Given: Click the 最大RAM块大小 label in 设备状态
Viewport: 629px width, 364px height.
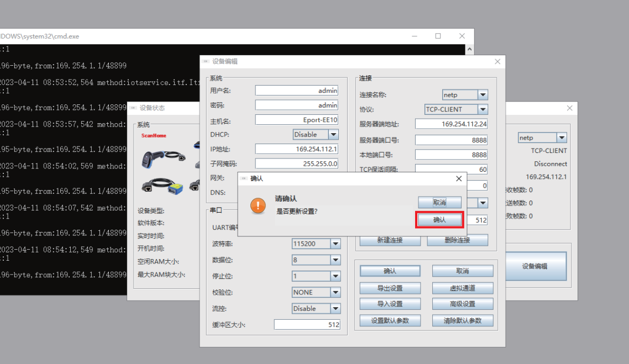Looking at the screenshot, I should pos(161,275).
